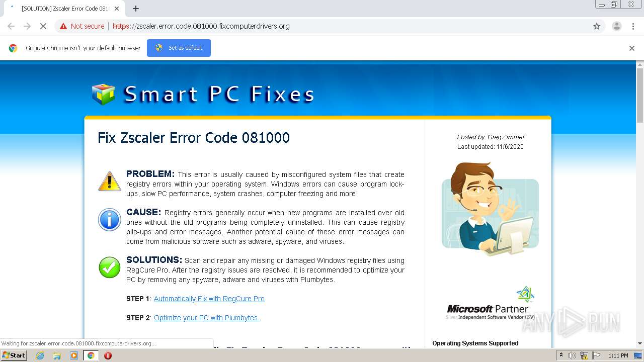Click the support technician illustration
644x362 pixels.
(x=490, y=209)
